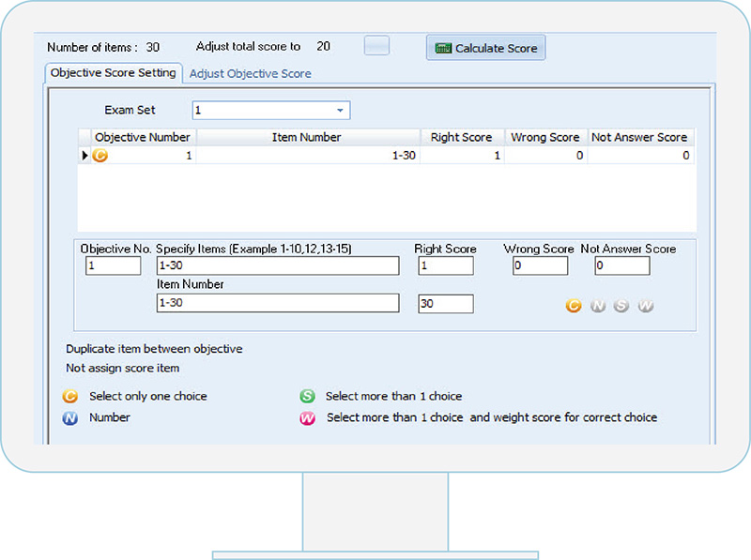Screen dimensions: 751x560
Task: Click the Item Number column header
Action: coord(307,137)
